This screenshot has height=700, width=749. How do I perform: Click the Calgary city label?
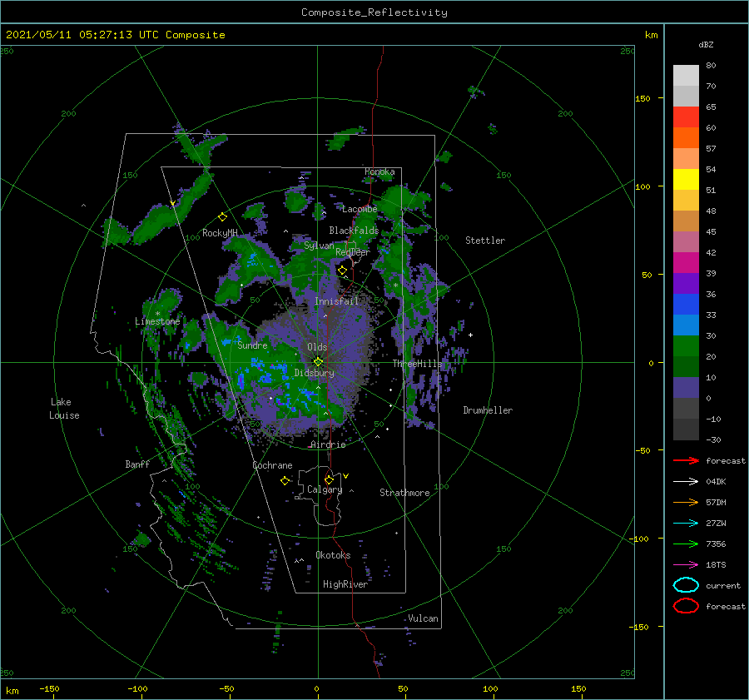point(325,489)
